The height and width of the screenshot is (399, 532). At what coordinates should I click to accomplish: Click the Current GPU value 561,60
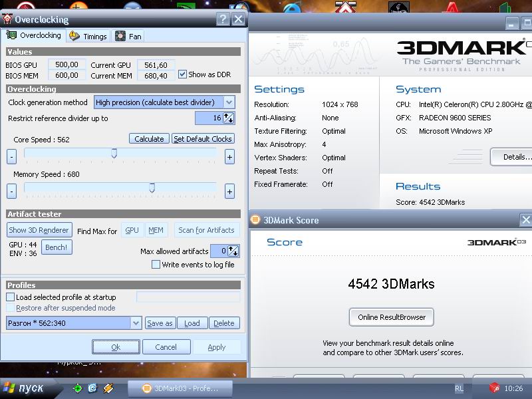coord(156,65)
